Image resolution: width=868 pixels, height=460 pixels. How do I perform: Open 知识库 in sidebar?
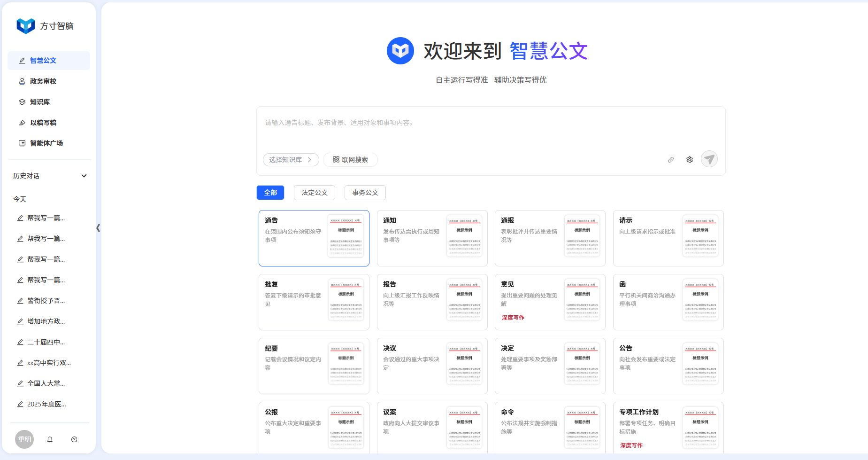(39, 102)
